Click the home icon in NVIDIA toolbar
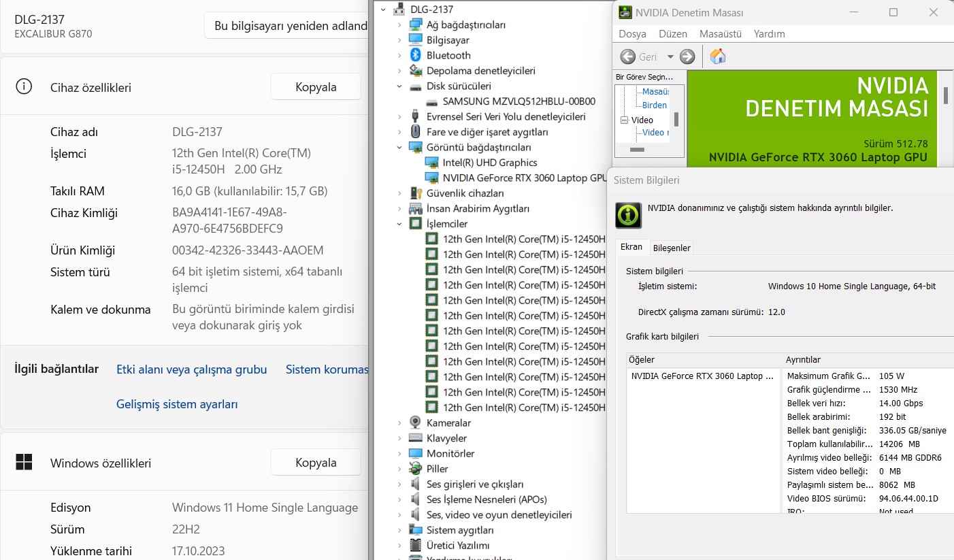Image resolution: width=954 pixels, height=560 pixels. point(718,56)
